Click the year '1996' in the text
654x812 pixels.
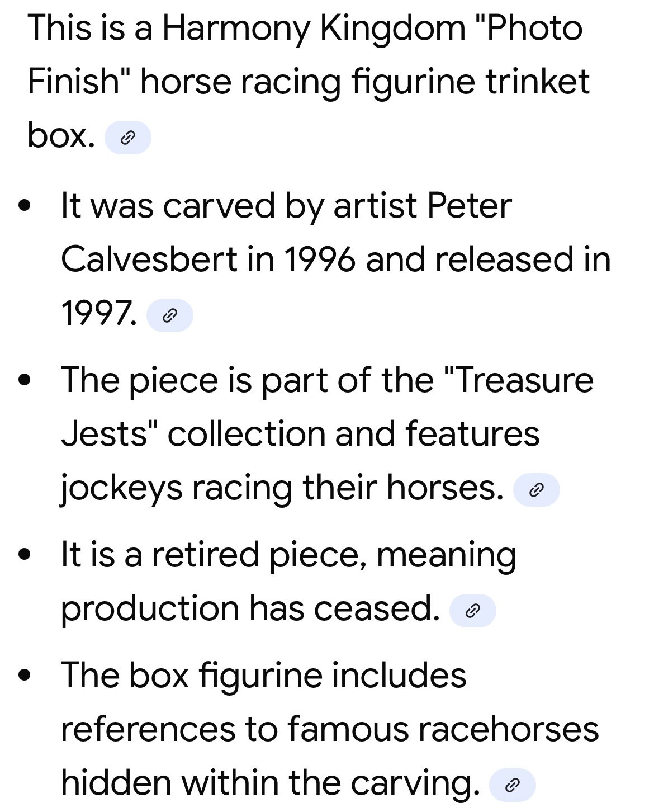[319, 259]
